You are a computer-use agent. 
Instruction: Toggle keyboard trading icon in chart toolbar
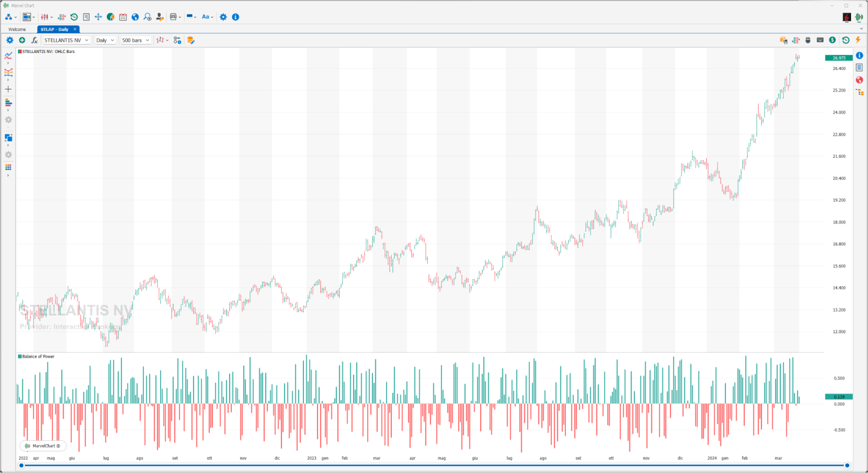[820, 40]
